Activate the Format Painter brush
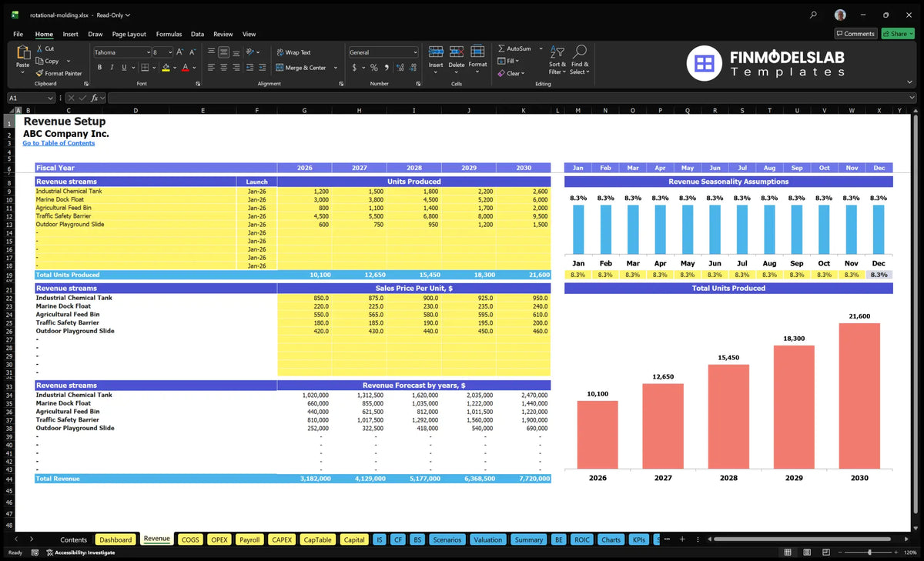The width and height of the screenshot is (924, 561). click(x=39, y=73)
